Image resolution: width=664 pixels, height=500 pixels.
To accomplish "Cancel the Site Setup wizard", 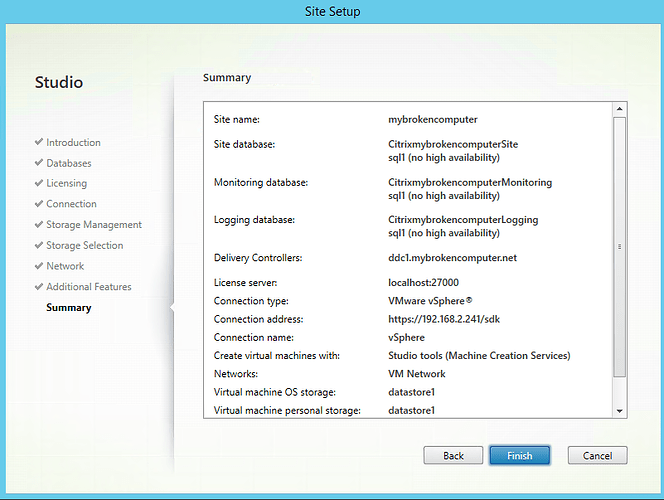I will click(x=597, y=455).
